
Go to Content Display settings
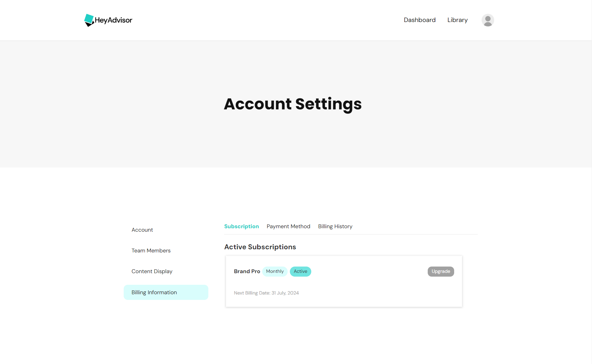click(152, 271)
